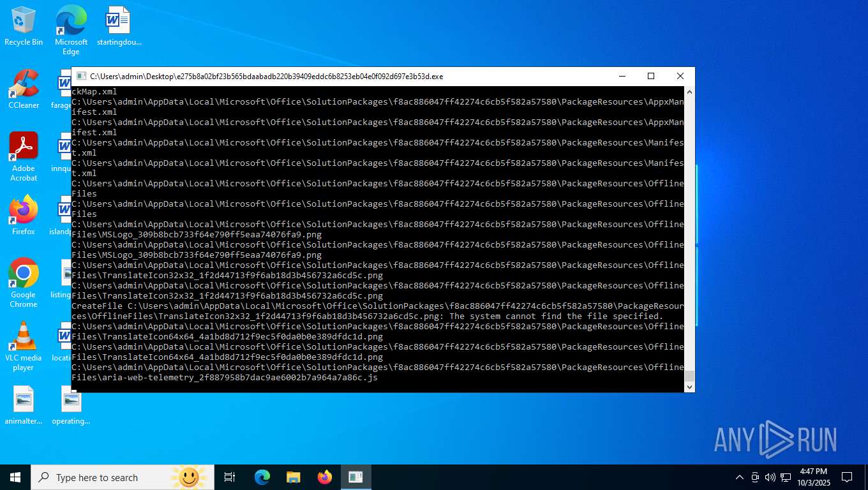This screenshot has width=868, height=490.
Task: Select the locati... Word file icon
Action: point(62,342)
